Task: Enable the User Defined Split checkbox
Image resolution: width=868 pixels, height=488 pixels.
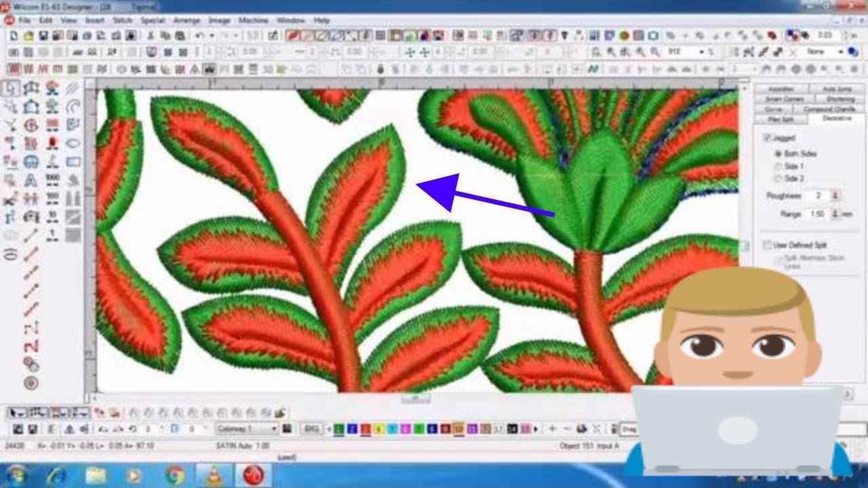Action: coord(768,245)
